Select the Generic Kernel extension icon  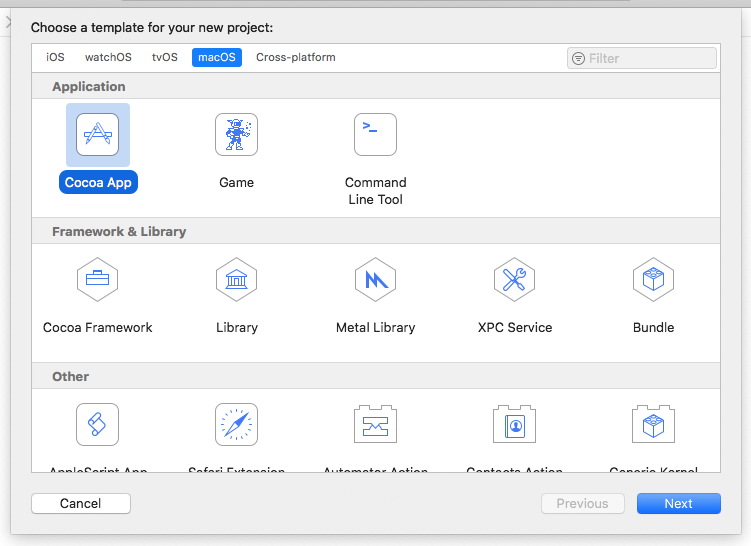[653, 424]
